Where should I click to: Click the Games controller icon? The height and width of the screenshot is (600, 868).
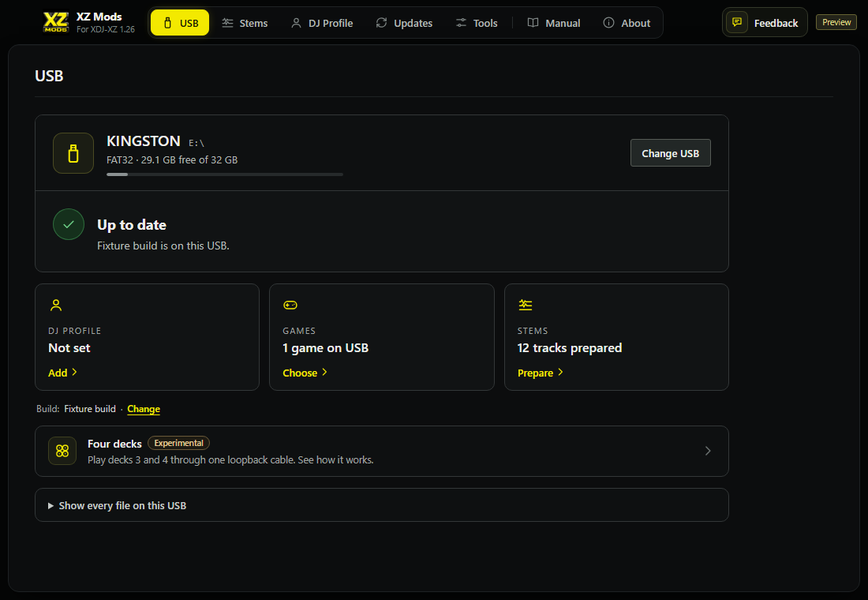pyautogui.click(x=290, y=306)
